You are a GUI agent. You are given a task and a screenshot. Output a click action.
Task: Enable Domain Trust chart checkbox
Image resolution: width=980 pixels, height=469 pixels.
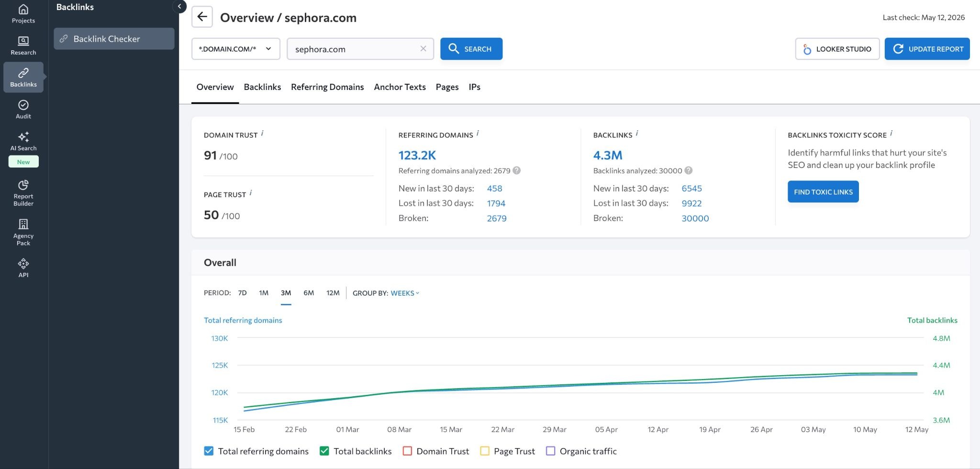point(407,451)
